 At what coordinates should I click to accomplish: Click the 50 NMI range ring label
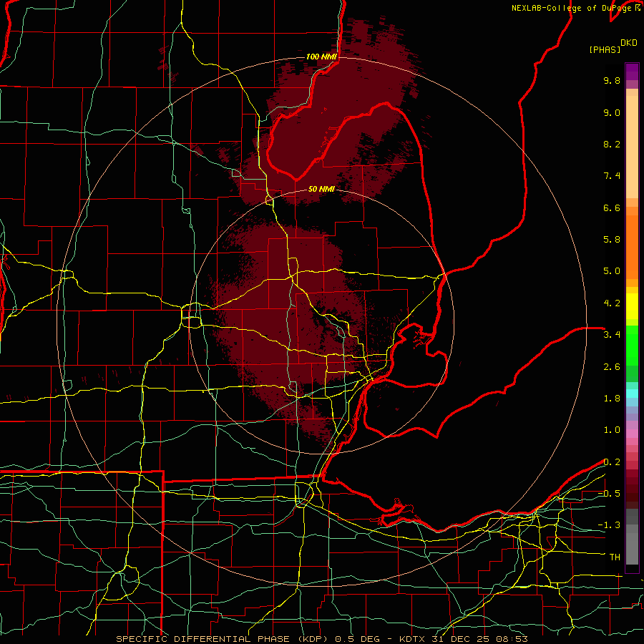click(x=321, y=189)
